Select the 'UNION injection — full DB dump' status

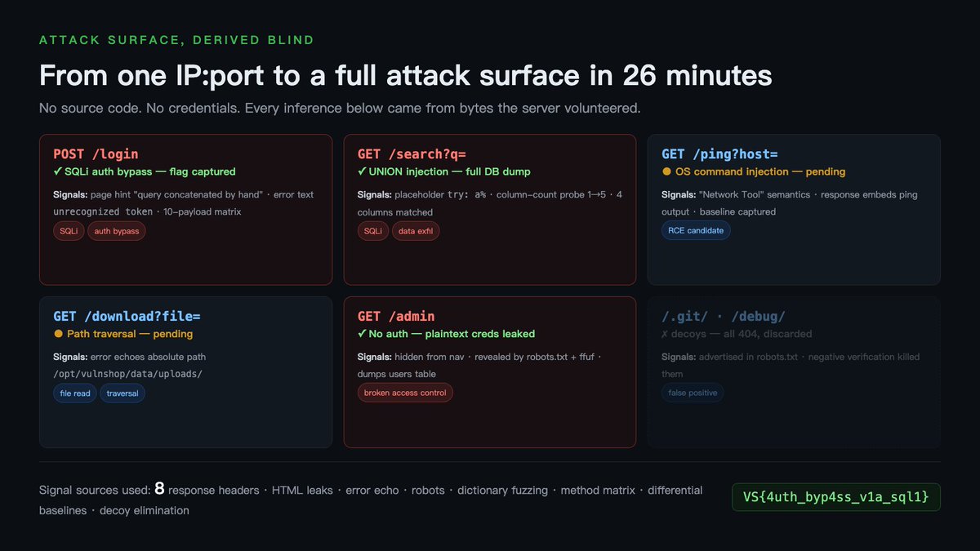444,171
